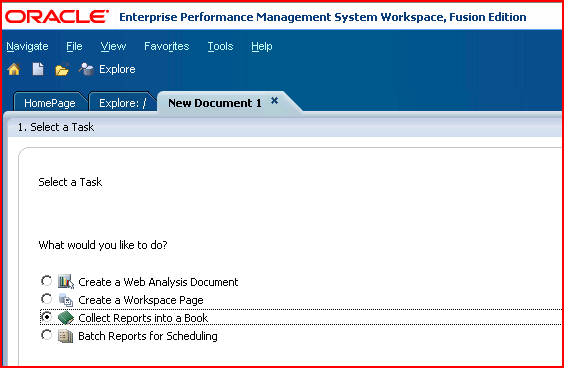Click the Explore binoculars icon
Image resolution: width=564 pixels, height=368 pixels.
86,69
